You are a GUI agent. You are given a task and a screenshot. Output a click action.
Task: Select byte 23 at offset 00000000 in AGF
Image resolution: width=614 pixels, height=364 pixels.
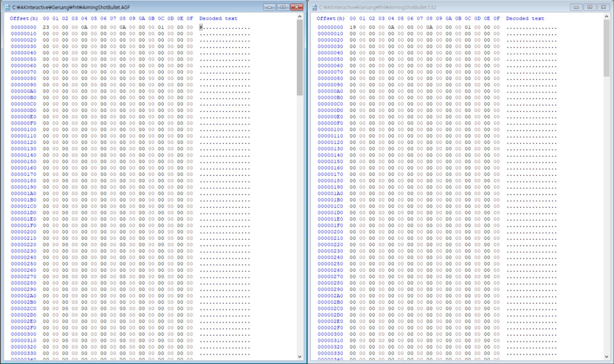tap(46, 28)
